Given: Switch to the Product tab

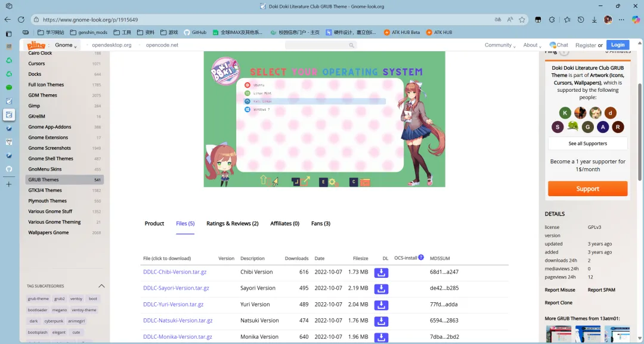Looking at the screenshot, I should coord(154,224).
